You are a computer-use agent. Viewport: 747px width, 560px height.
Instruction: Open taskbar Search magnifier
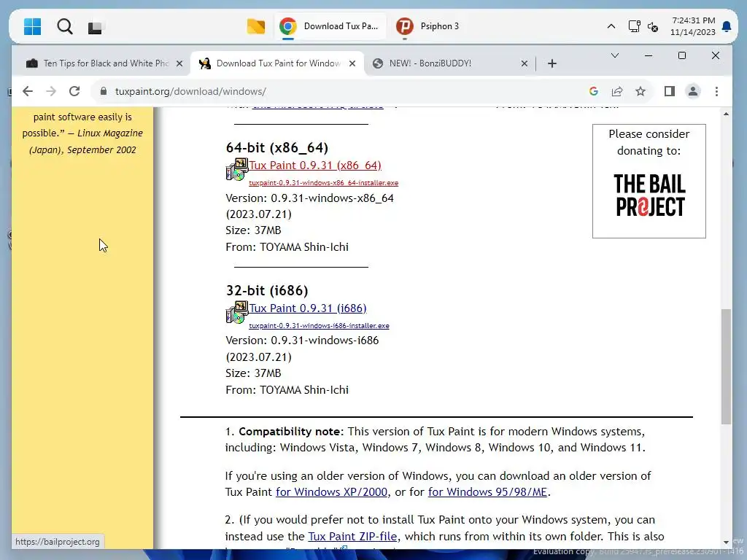[x=65, y=27]
